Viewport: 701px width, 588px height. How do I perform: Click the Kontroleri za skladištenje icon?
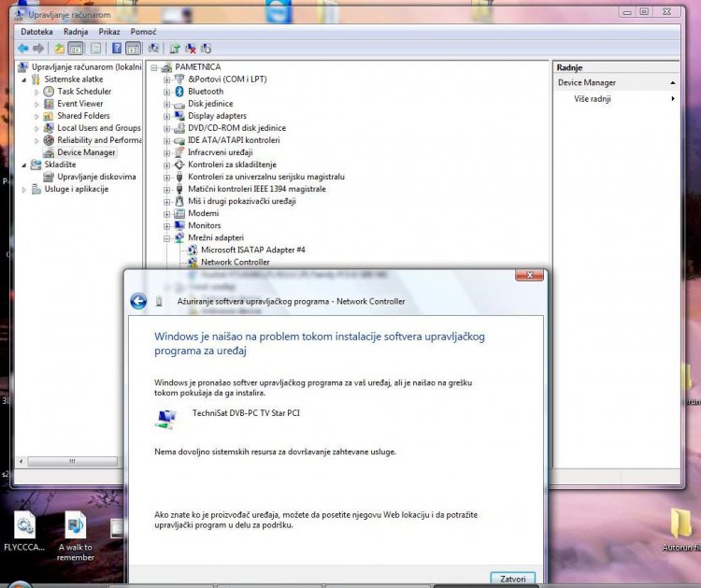(x=179, y=165)
